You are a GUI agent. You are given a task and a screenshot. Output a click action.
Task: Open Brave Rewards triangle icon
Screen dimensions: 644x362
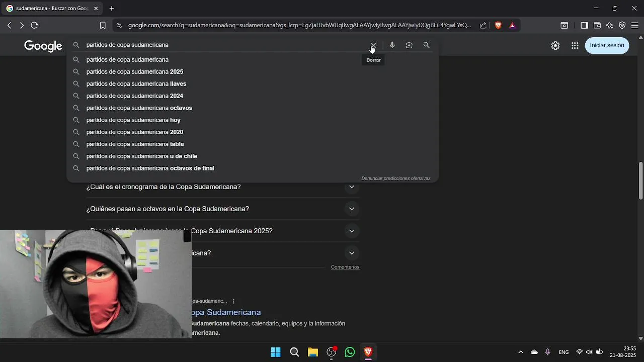coord(512,25)
